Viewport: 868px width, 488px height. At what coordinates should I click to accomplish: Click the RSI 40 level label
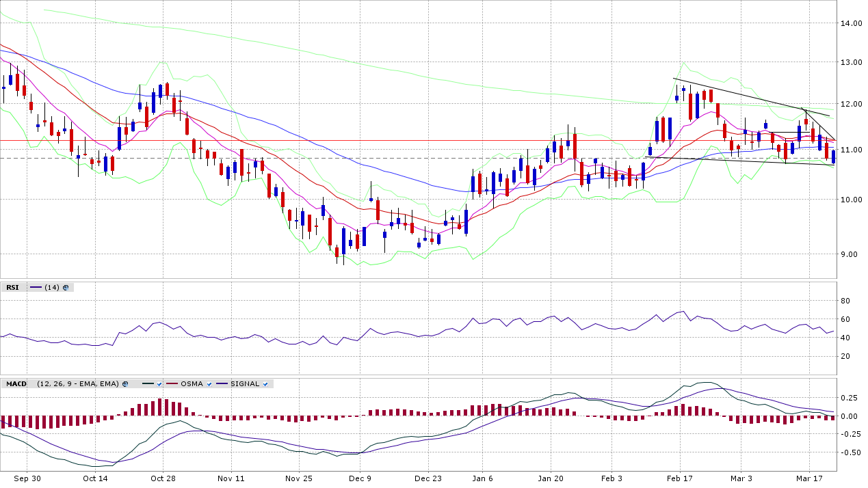pos(845,338)
